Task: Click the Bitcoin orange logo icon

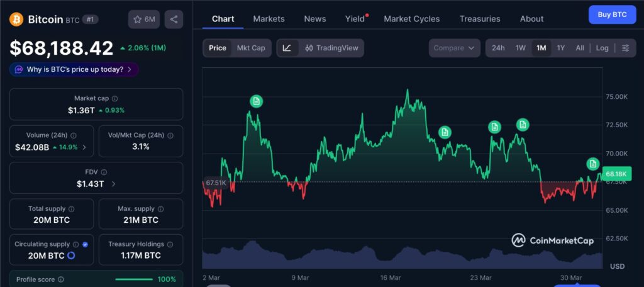Action: [x=16, y=20]
